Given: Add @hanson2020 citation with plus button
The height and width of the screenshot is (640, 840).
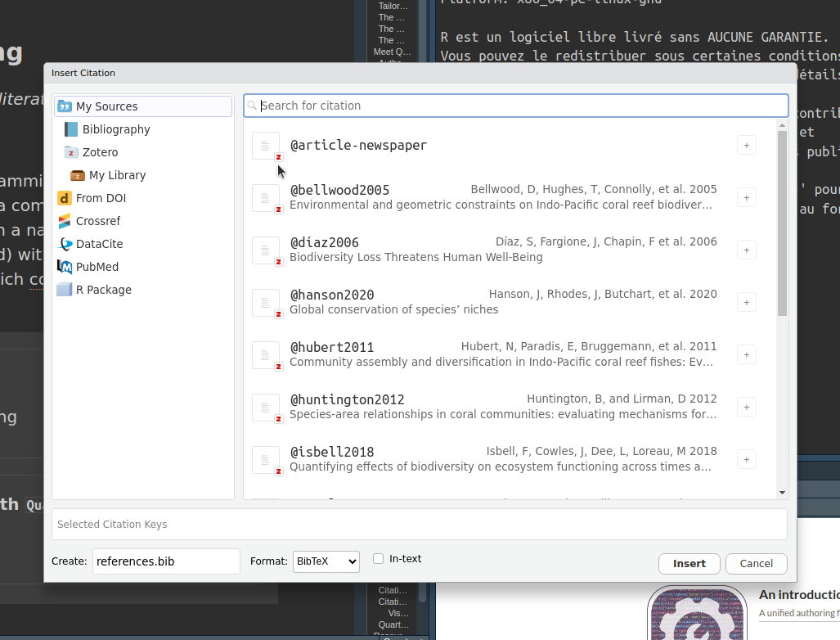Looking at the screenshot, I should point(746,302).
